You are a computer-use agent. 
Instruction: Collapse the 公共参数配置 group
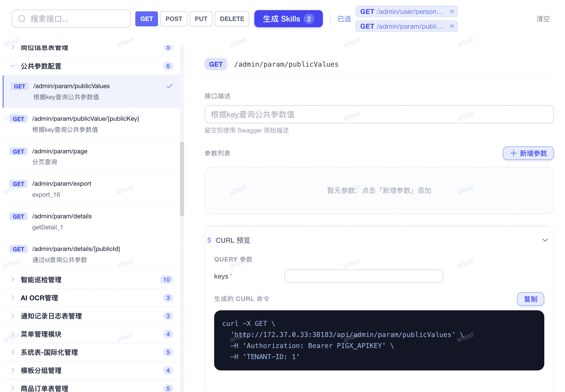tap(13, 66)
